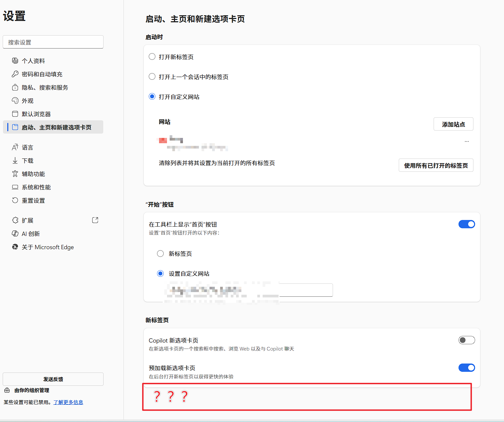Open 系统和性能 via its monitor icon
Viewport: 504px width, 422px height.
point(15,187)
